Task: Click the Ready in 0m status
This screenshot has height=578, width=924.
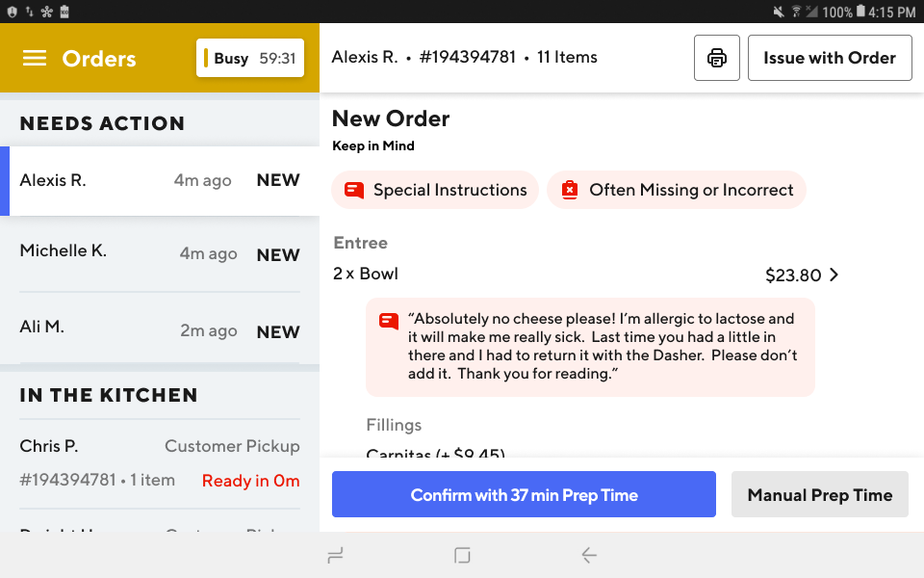Action: point(250,481)
